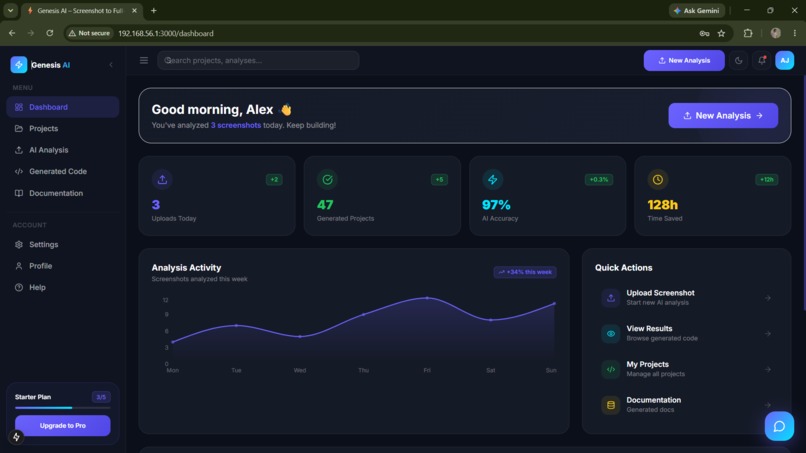
Task: Click the +2 badge on Uploads Today
Action: 274,179
